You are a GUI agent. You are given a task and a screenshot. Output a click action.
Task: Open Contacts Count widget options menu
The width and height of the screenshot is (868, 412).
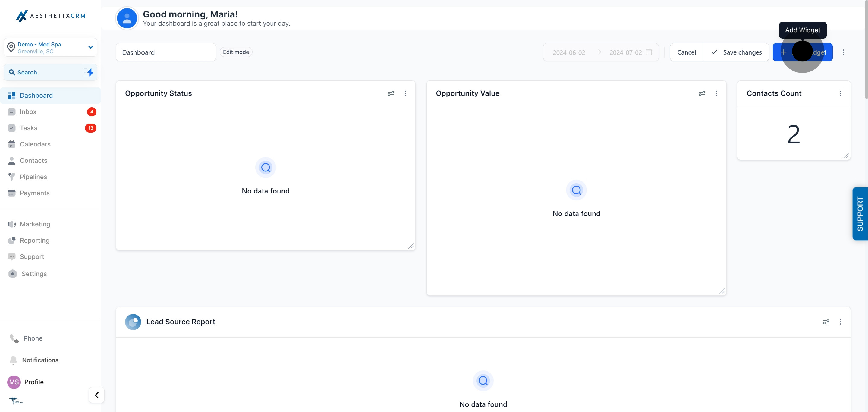840,93
